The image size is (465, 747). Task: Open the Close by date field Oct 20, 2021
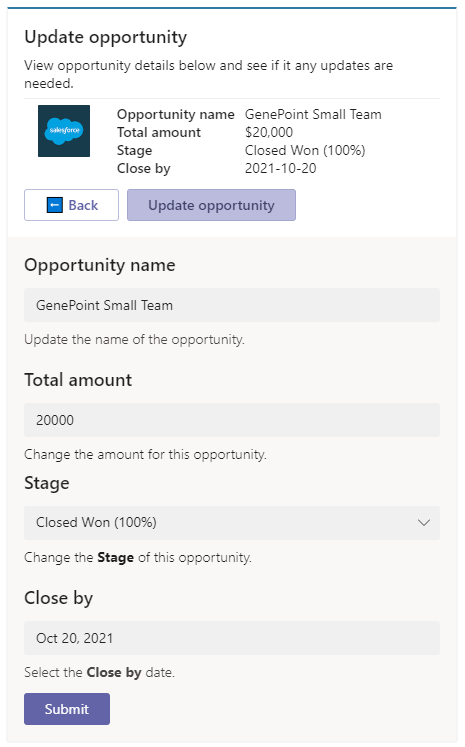(232, 638)
